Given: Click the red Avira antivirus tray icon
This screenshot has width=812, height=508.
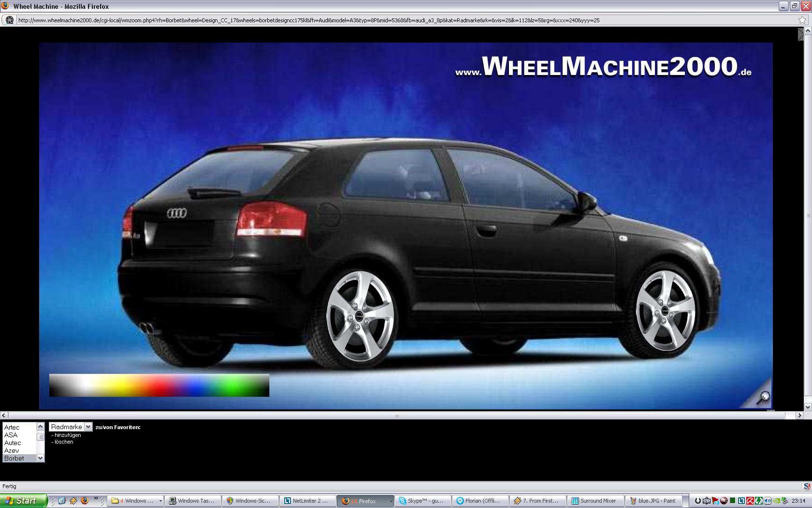Looking at the screenshot, I should [750, 501].
